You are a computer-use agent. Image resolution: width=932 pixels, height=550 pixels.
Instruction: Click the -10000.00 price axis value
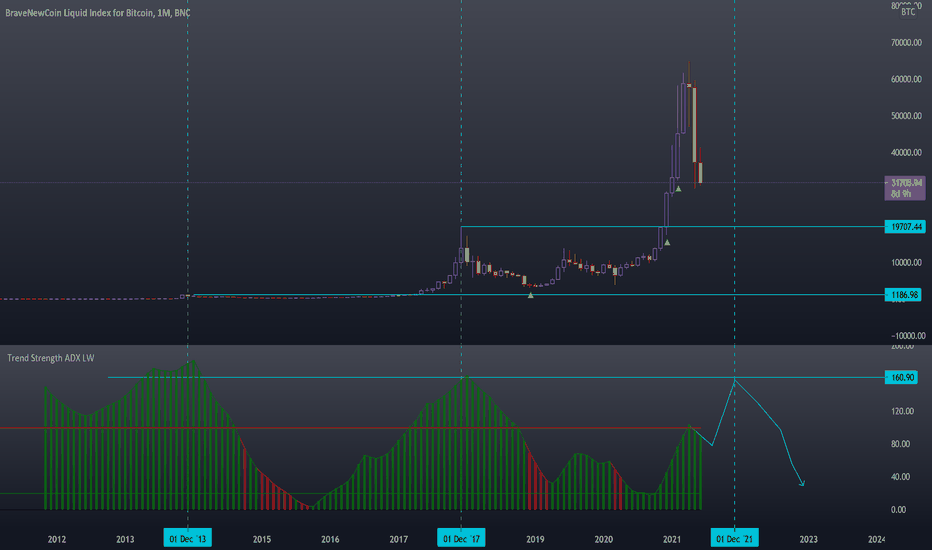tap(908, 335)
